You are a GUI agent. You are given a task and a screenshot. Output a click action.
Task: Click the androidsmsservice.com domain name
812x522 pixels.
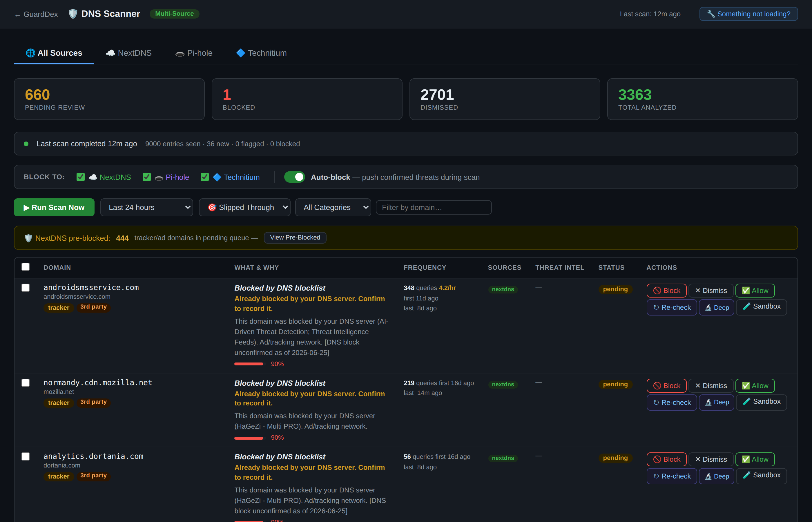(x=91, y=287)
